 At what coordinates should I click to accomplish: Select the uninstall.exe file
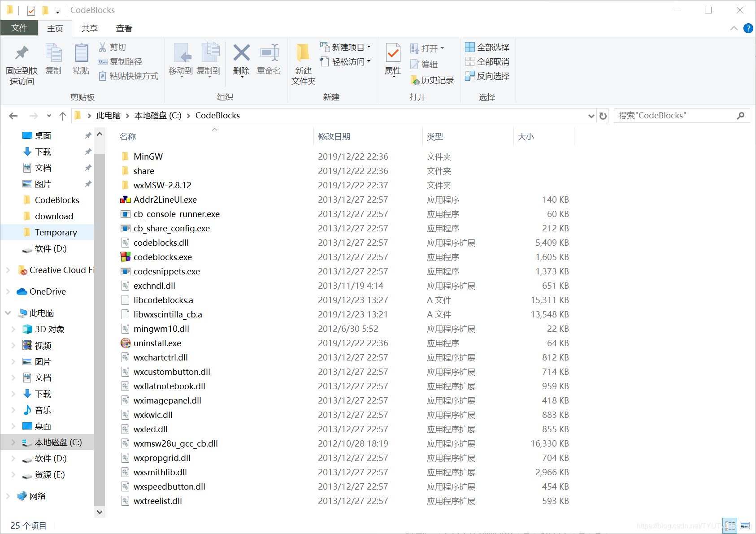(x=157, y=343)
